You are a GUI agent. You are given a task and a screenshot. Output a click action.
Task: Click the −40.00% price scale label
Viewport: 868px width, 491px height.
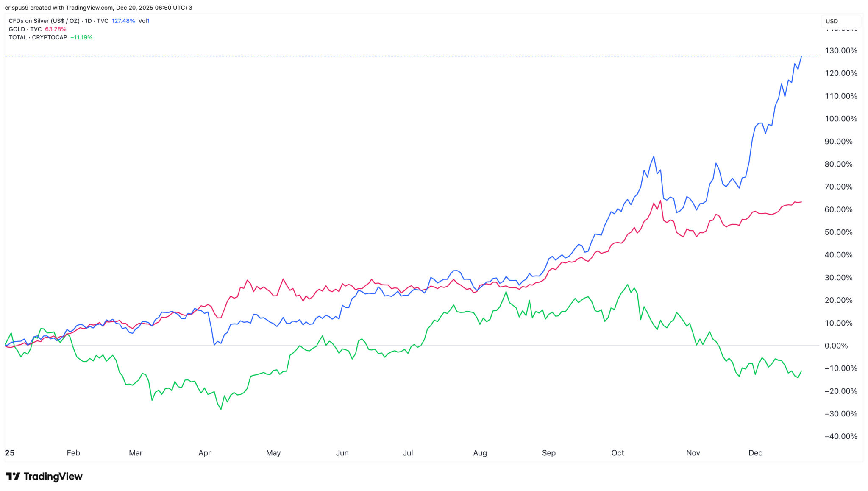pos(840,436)
